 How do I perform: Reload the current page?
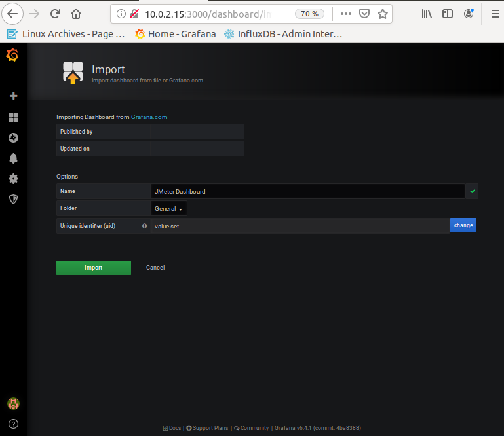55,14
